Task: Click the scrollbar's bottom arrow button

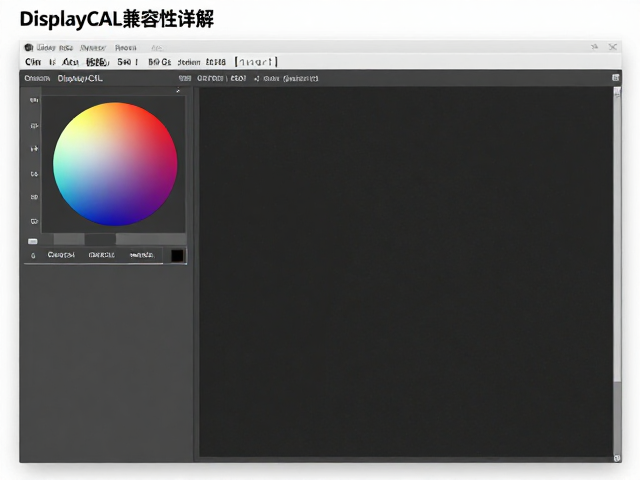Action: pos(617,458)
